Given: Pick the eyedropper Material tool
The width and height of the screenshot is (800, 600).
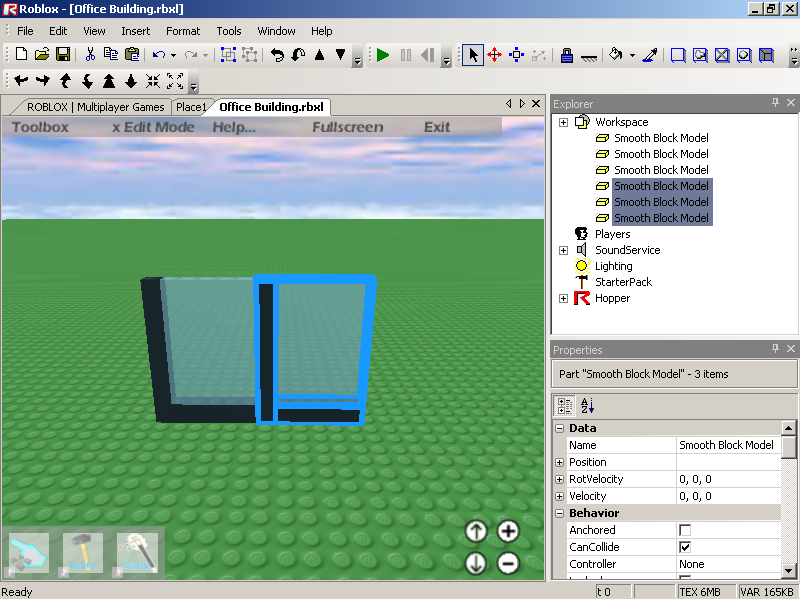Looking at the screenshot, I should point(649,55).
